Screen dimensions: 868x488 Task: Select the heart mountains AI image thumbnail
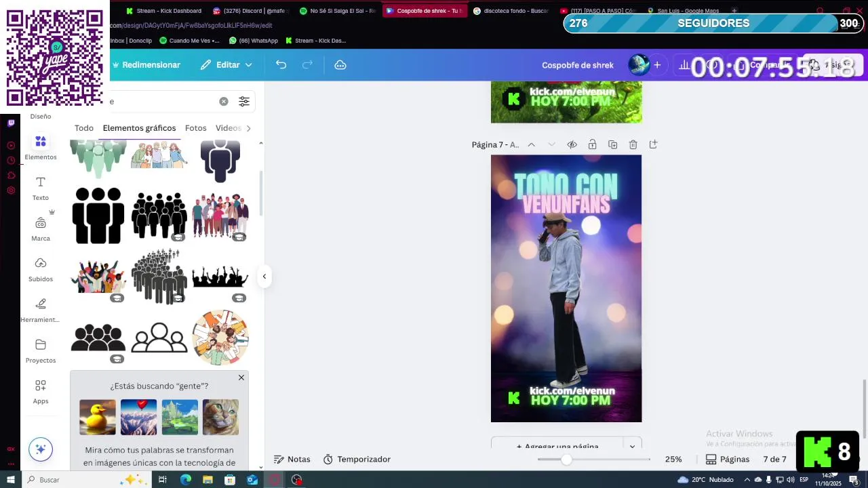pos(138,417)
